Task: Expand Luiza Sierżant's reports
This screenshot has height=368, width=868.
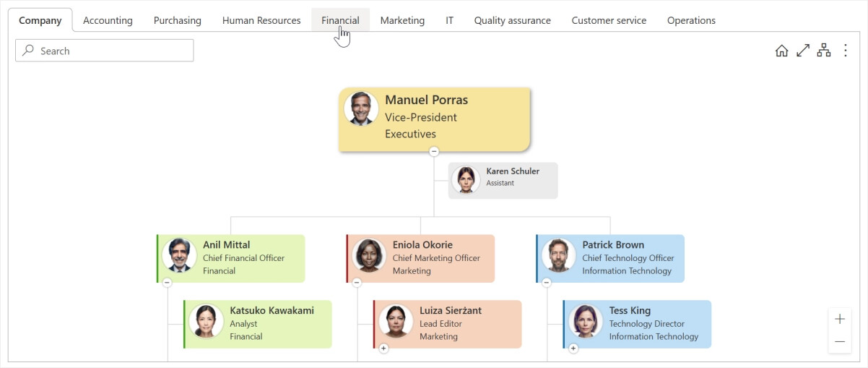Action: [x=383, y=348]
